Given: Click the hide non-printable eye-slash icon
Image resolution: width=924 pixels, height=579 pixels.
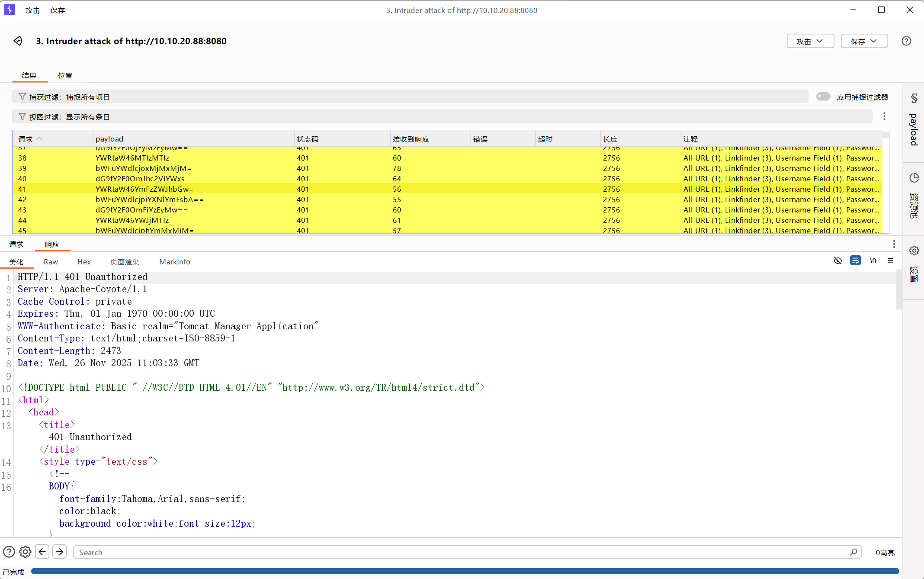Looking at the screenshot, I should point(837,261).
